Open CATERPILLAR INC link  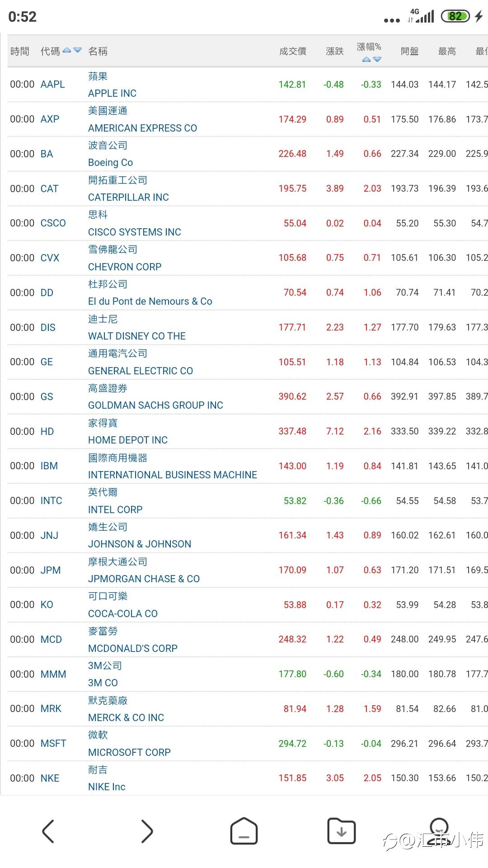pyautogui.click(x=128, y=198)
